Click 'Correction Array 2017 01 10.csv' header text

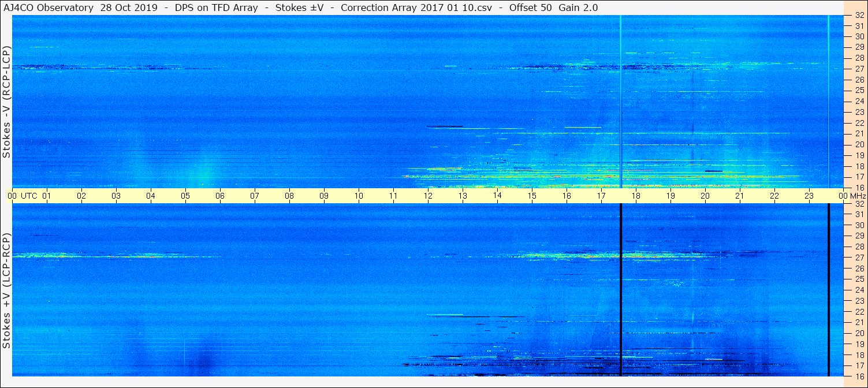[416, 8]
